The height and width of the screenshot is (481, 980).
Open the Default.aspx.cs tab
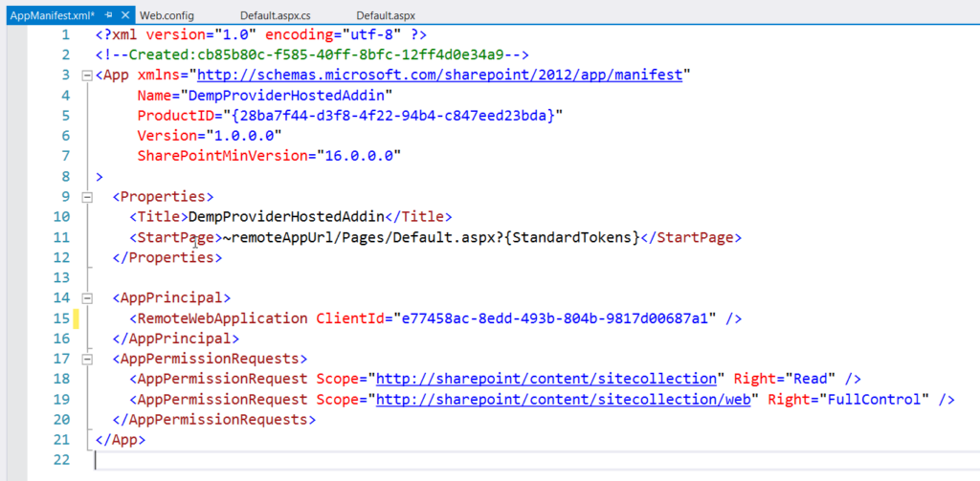tap(275, 16)
